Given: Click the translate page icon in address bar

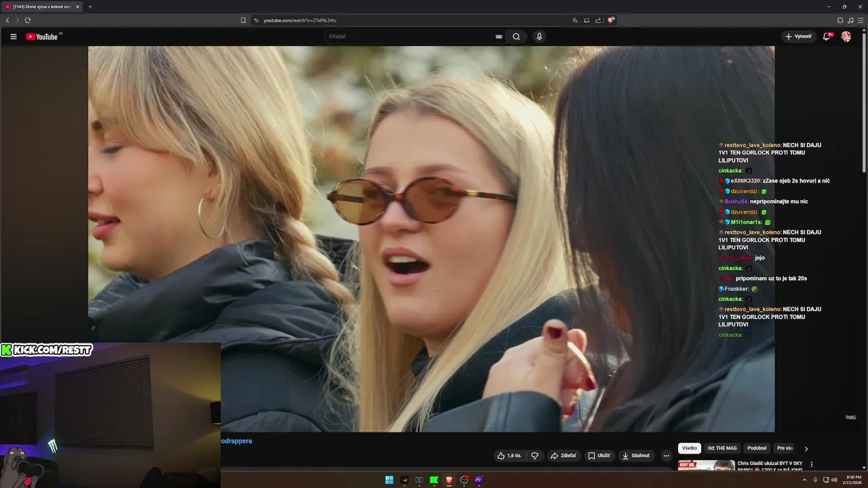Looking at the screenshot, I should (575, 20).
